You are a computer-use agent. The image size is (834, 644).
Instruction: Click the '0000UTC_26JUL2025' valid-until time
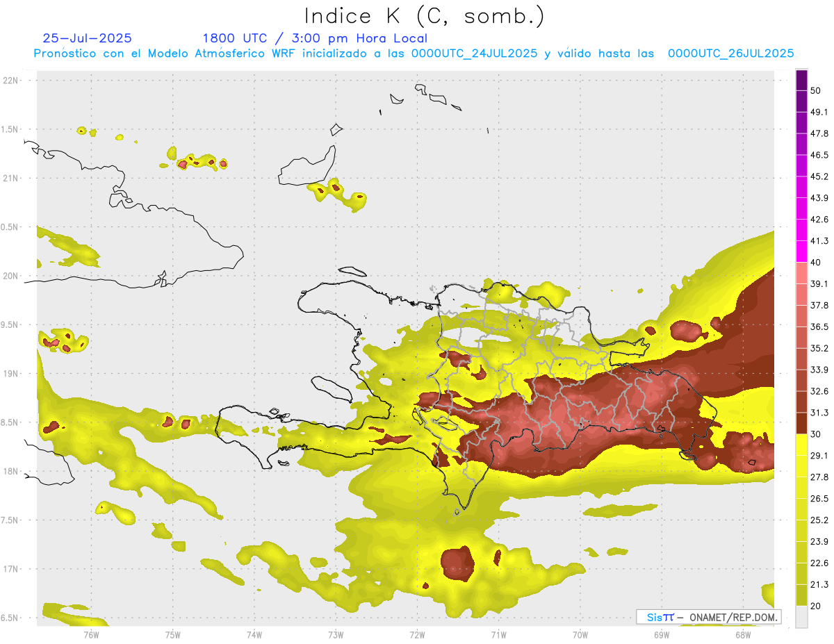click(x=731, y=53)
